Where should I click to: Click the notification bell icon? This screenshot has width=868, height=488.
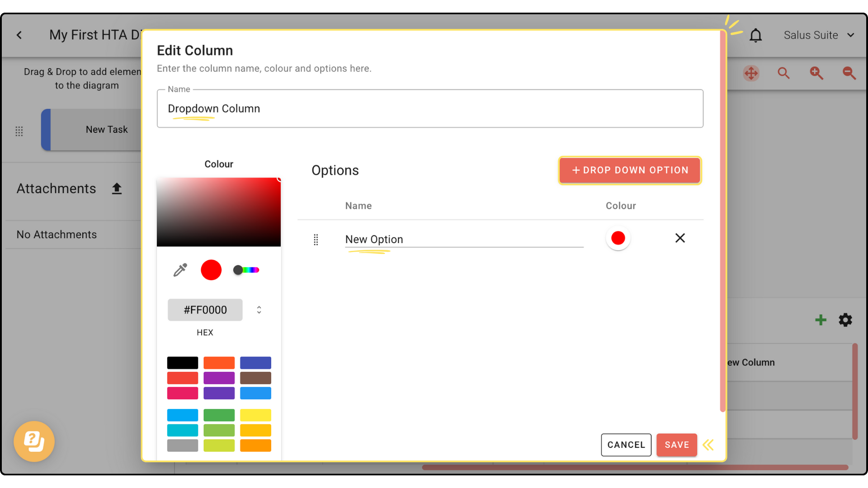[755, 35]
